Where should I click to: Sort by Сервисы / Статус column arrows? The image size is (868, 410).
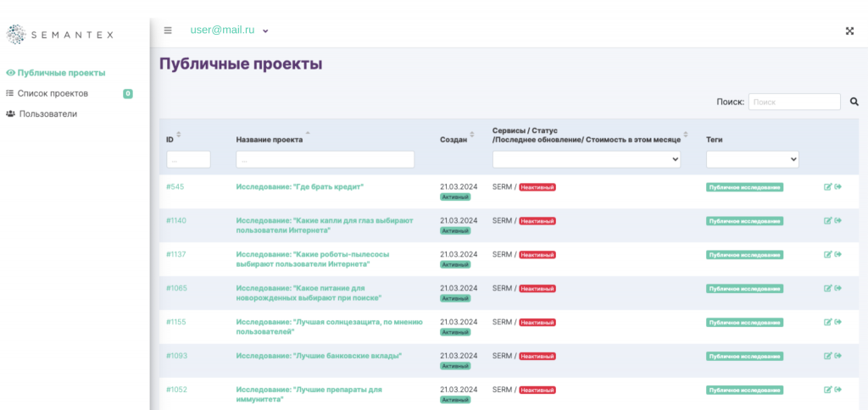tap(686, 135)
